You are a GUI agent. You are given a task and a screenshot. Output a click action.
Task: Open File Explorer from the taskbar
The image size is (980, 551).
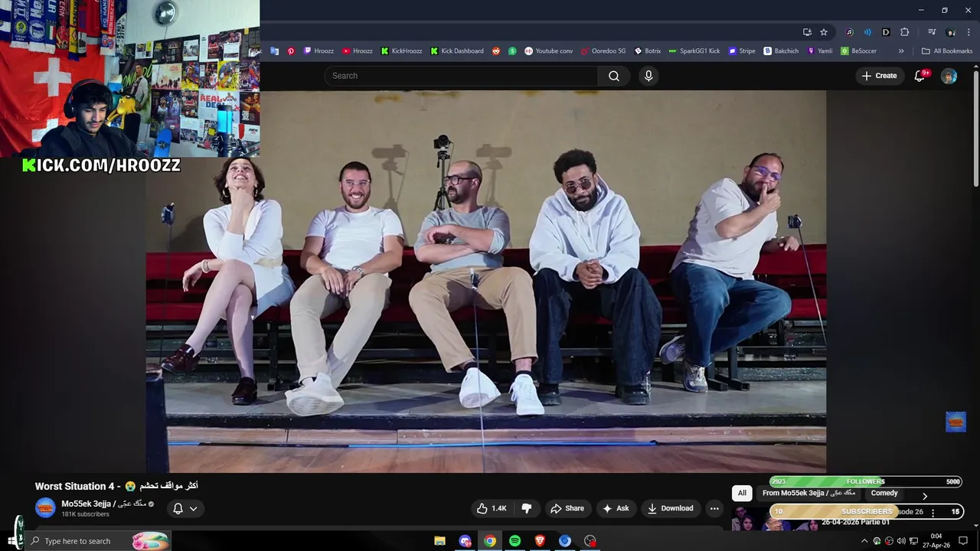(x=439, y=541)
